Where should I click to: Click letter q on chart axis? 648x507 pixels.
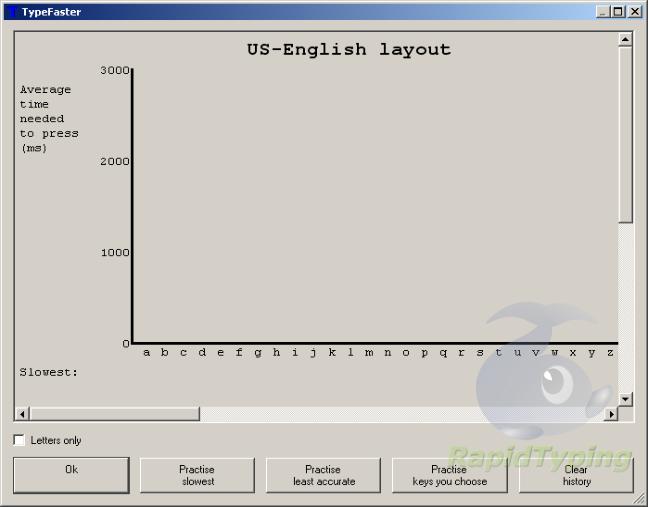[x=443, y=353]
